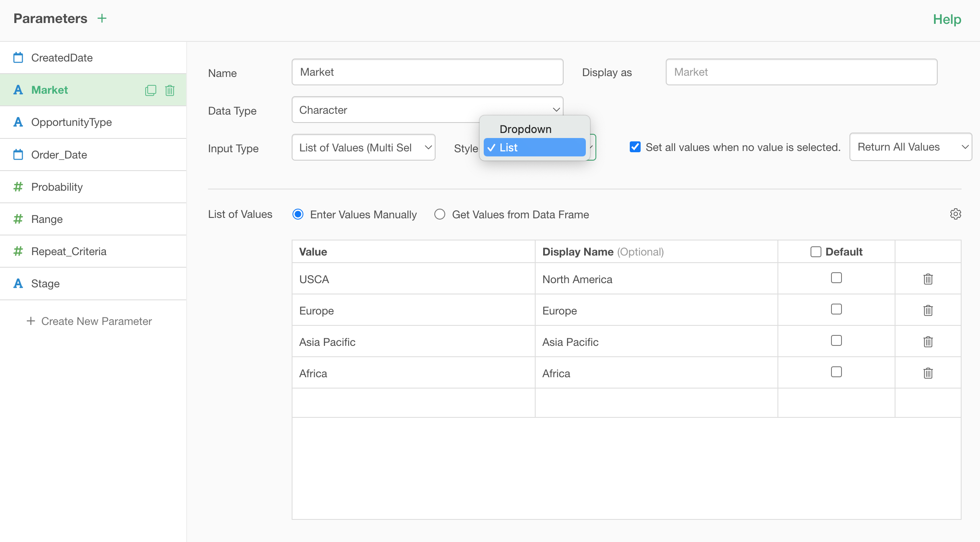Click the plus icon next to Parameters
This screenshot has height=542, width=980.
pos(102,18)
